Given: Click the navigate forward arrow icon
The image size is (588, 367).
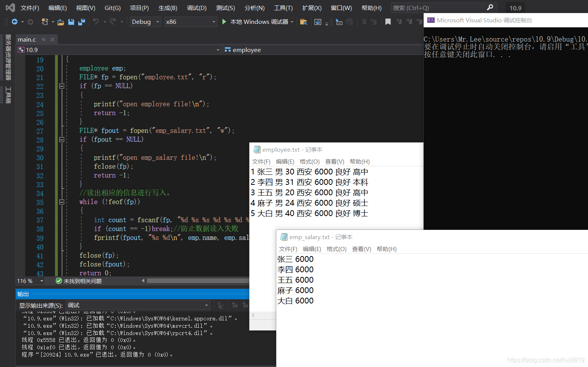Looking at the screenshot, I should coord(30,22).
